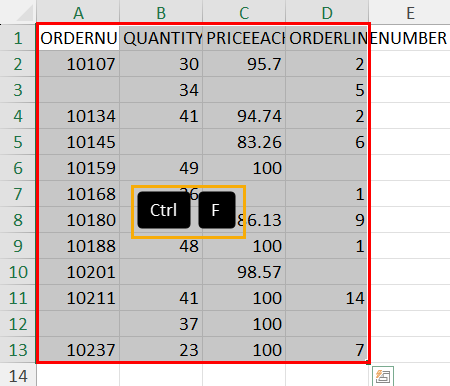
Task: Select row 11 header
Action: [x=18, y=298]
